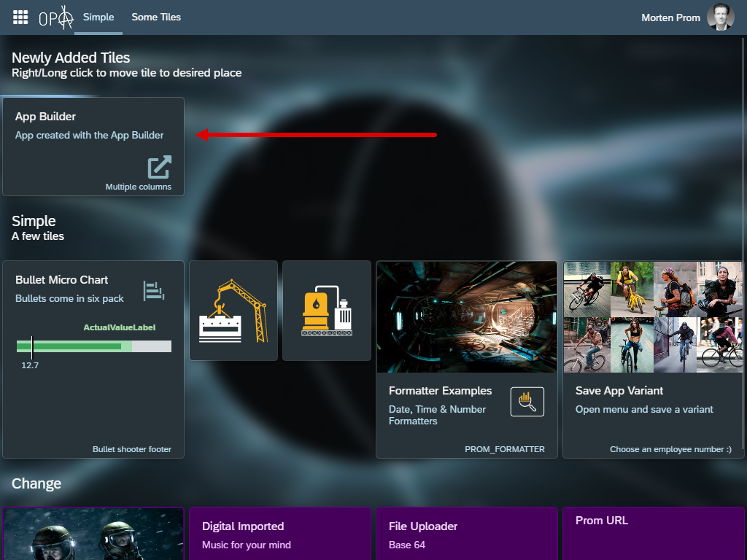Image resolution: width=747 pixels, height=560 pixels.
Task: Click the magnifier chart icon on Formatter Examples
Action: (527, 402)
